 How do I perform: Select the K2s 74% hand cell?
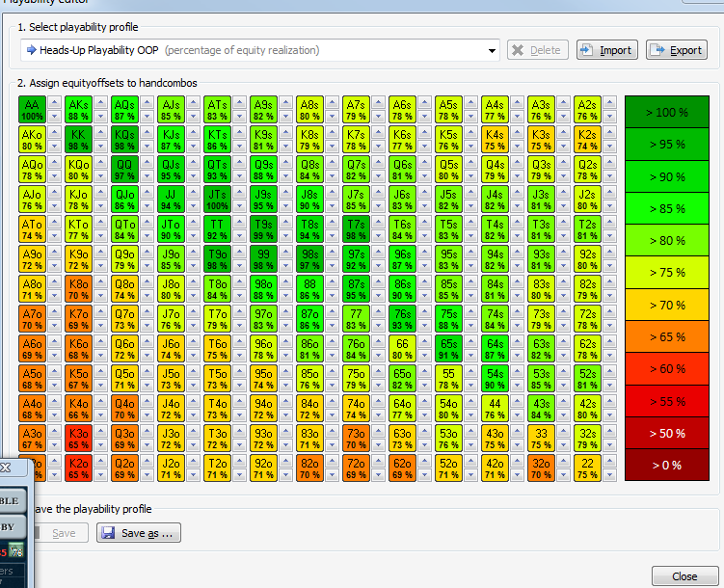[x=587, y=140]
